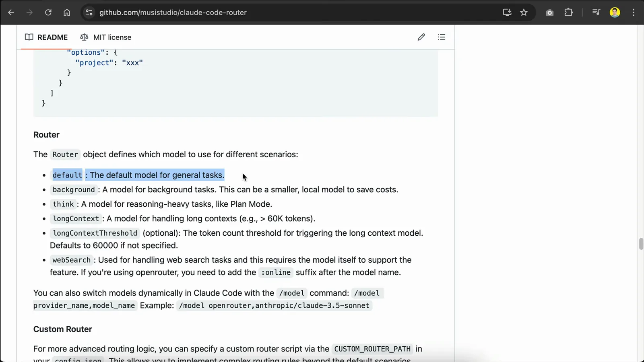644x362 pixels.
Task: Switch to the MIT license tab
Action: (106, 37)
